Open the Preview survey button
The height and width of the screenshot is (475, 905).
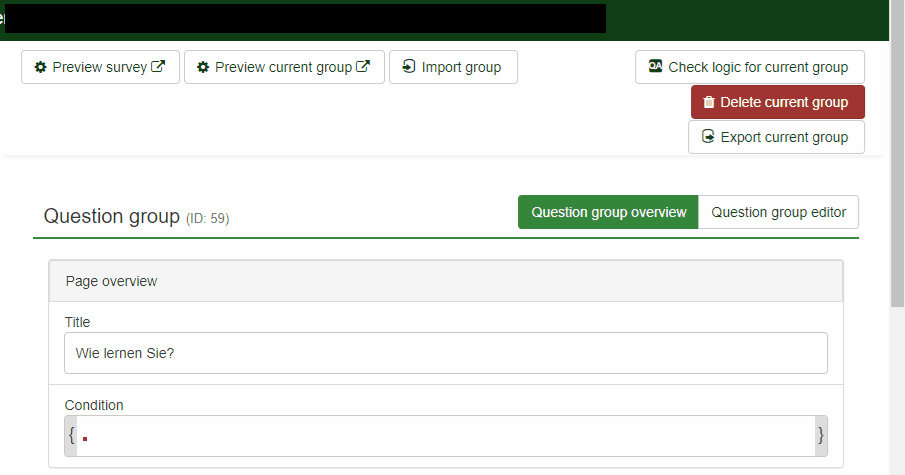coord(100,67)
